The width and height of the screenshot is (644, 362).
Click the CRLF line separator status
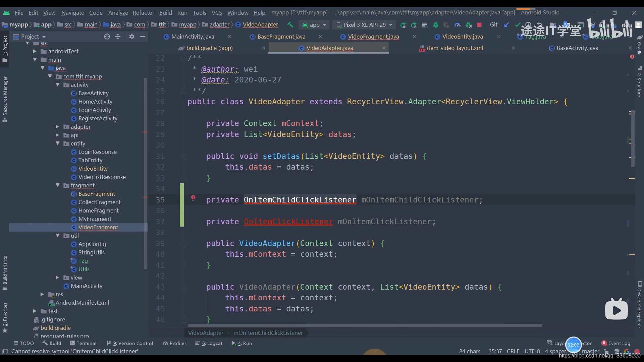pos(513,351)
